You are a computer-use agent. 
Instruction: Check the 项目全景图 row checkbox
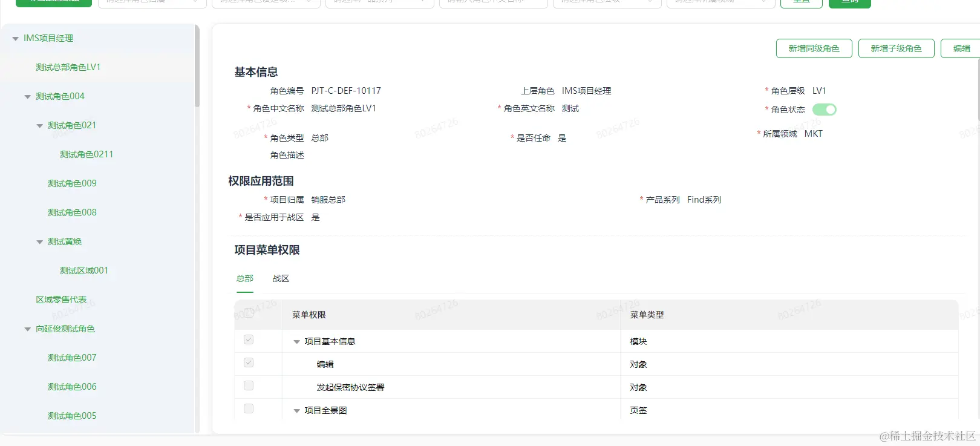(249, 409)
